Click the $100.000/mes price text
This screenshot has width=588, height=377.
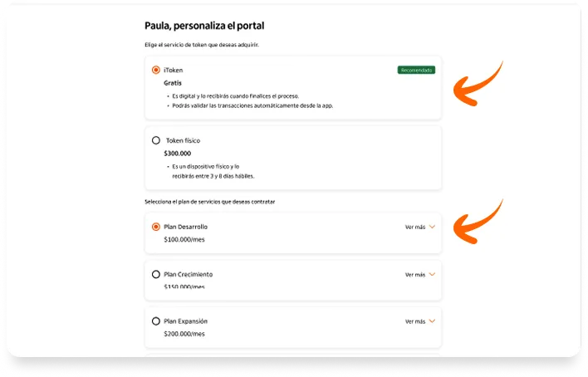click(x=184, y=239)
